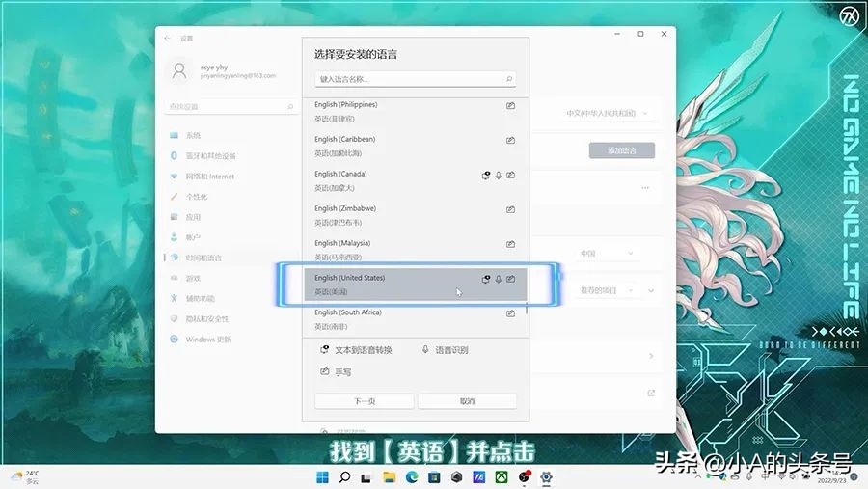Open 游戏 in the Settings sidebar
868x489 pixels.
click(x=231, y=278)
